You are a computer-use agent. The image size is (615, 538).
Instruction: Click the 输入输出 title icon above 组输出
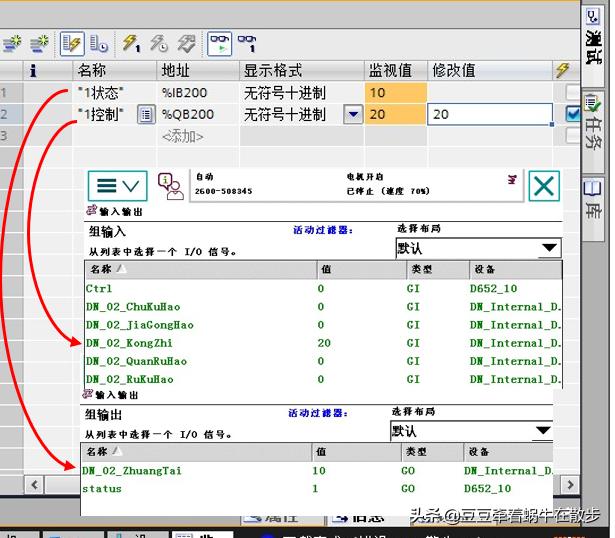(88, 394)
